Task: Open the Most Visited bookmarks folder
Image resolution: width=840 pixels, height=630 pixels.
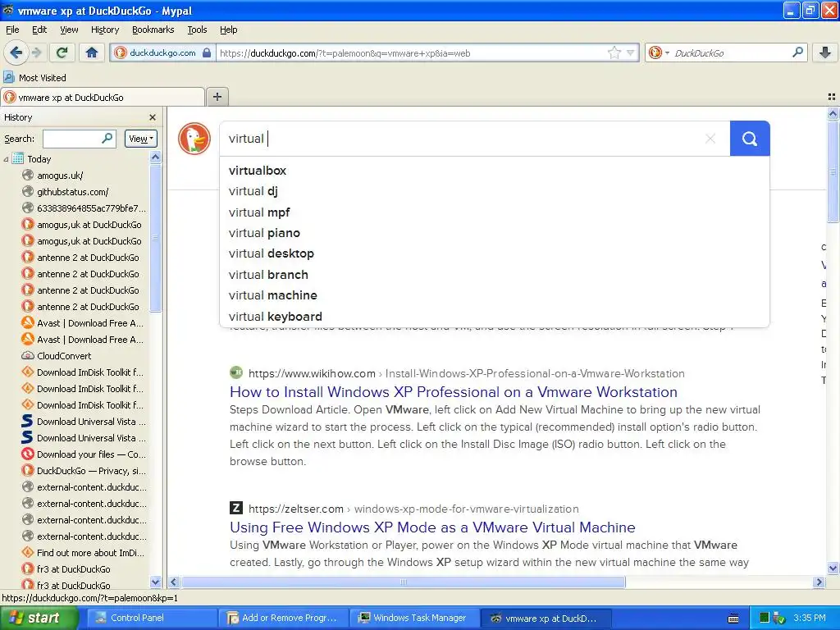Action: pos(35,78)
